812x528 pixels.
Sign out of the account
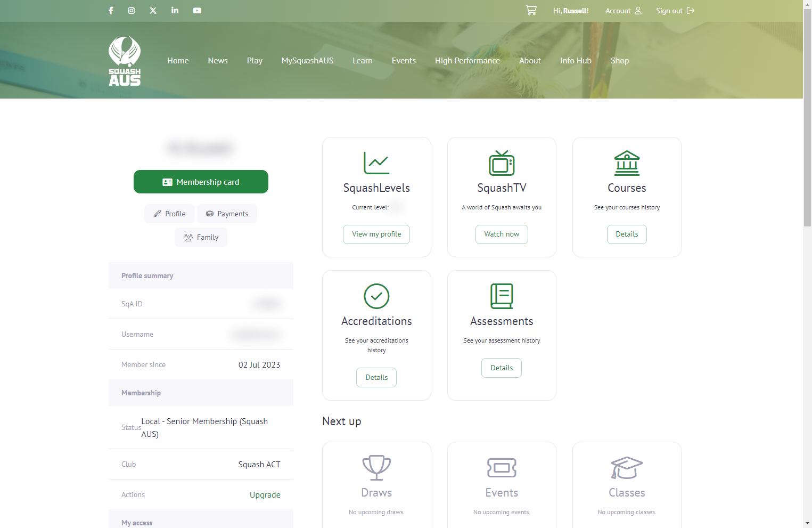point(675,11)
